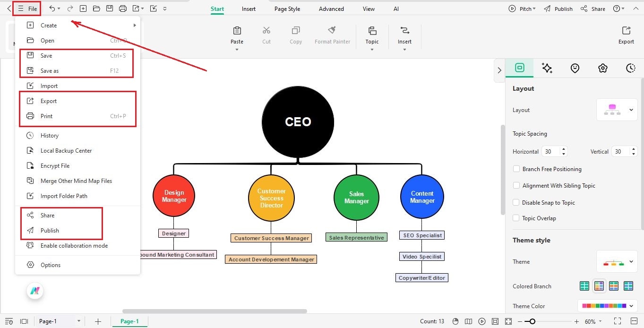Open the sticker panel with smiley pin icon
644x328 pixels.
point(575,68)
